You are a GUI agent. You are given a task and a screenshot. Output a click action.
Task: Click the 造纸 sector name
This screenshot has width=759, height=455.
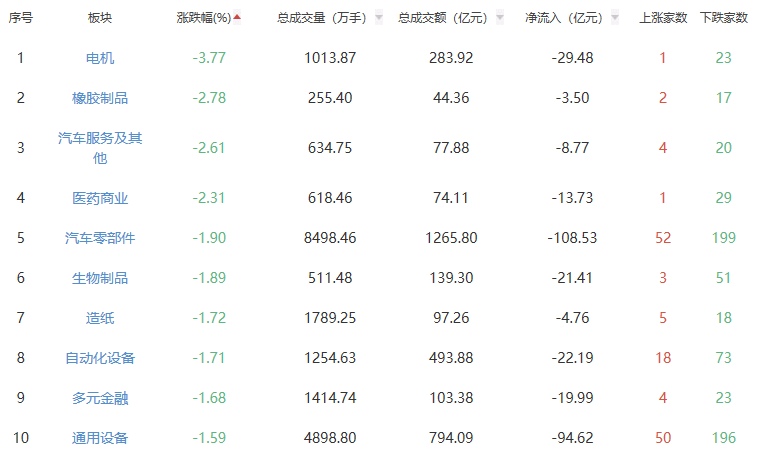tap(100, 318)
